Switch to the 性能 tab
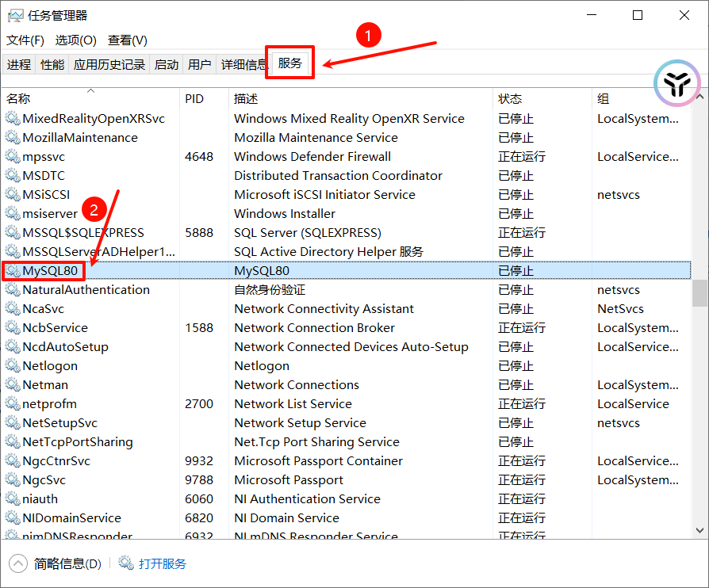This screenshot has height=588, width=709. point(52,65)
